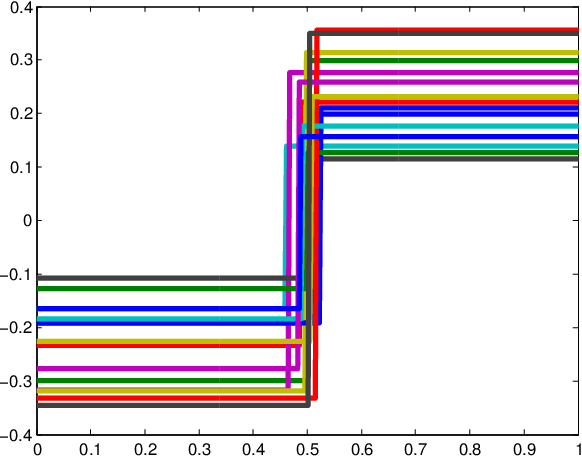
Task: Click the 0.3 label on the horizontal axis
Action: pos(199,450)
